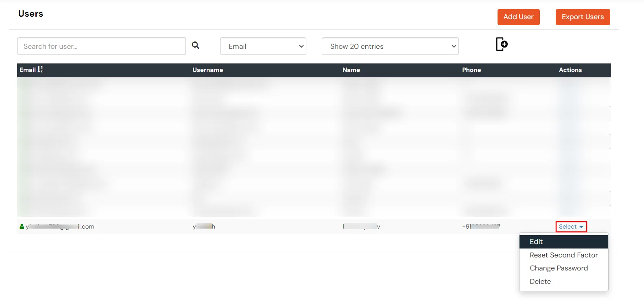Open the Show 20 entries dropdown
This screenshot has height=303, width=644.
coord(390,46)
